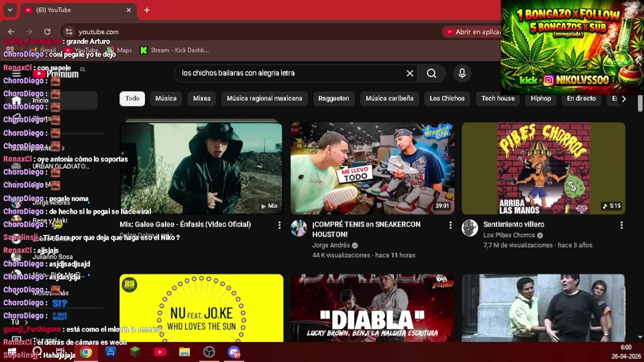Click the Jorge Andrés channel avatar
Screen dimensions: 644x362
pyautogui.click(x=299, y=228)
